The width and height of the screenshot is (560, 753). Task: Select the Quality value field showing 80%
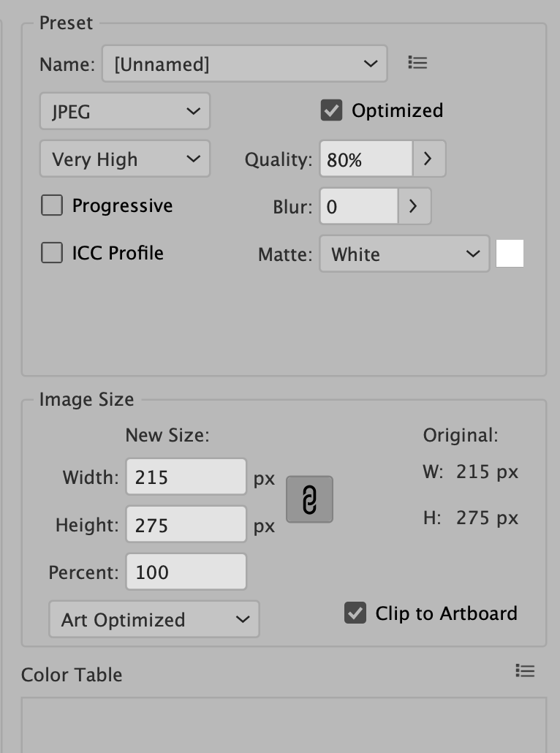click(x=366, y=159)
